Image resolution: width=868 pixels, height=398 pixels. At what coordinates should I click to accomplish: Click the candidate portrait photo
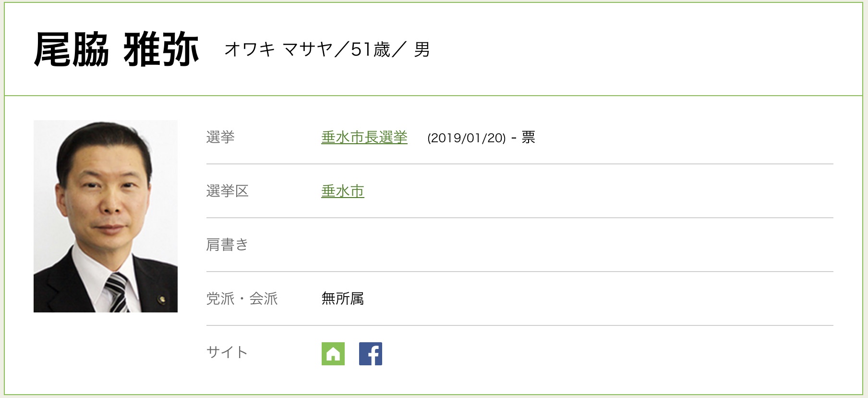pyautogui.click(x=106, y=216)
